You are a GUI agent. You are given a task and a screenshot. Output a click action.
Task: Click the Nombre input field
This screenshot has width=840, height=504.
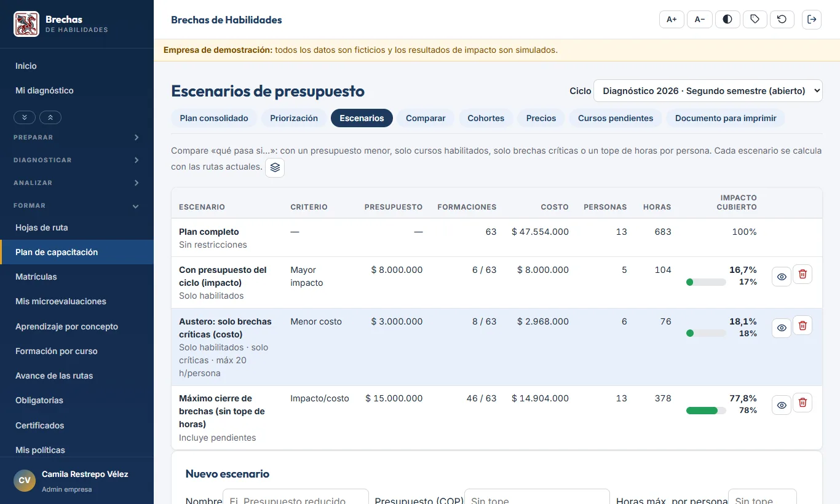click(x=296, y=497)
